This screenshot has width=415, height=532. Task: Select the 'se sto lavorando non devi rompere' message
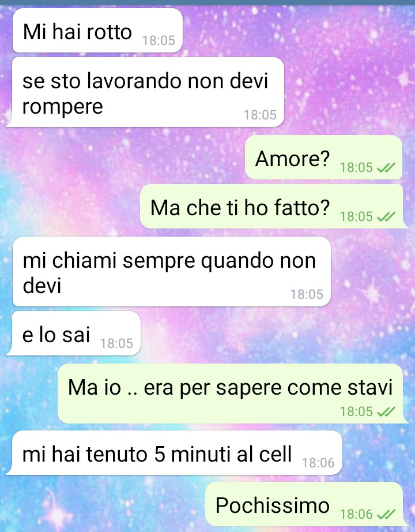[x=145, y=92]
